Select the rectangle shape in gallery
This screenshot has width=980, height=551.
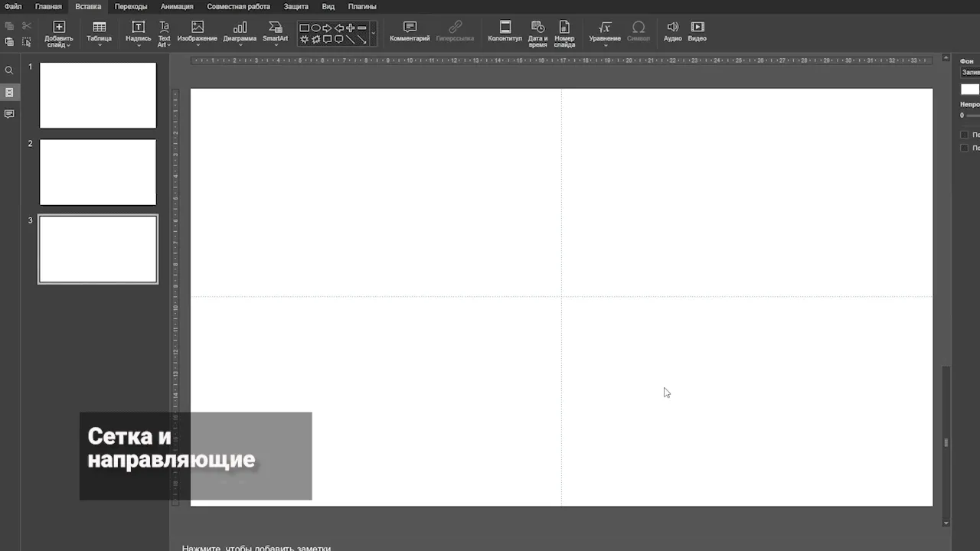pyautogui.click(x=304, y=28)
